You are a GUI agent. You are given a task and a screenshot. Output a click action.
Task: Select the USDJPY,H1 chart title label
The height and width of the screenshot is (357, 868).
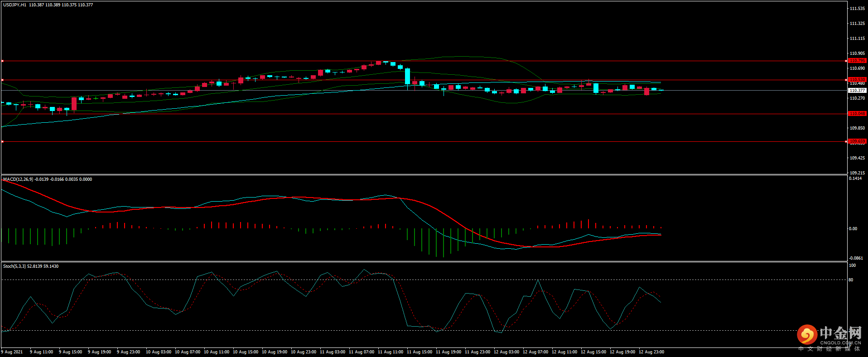14,5
